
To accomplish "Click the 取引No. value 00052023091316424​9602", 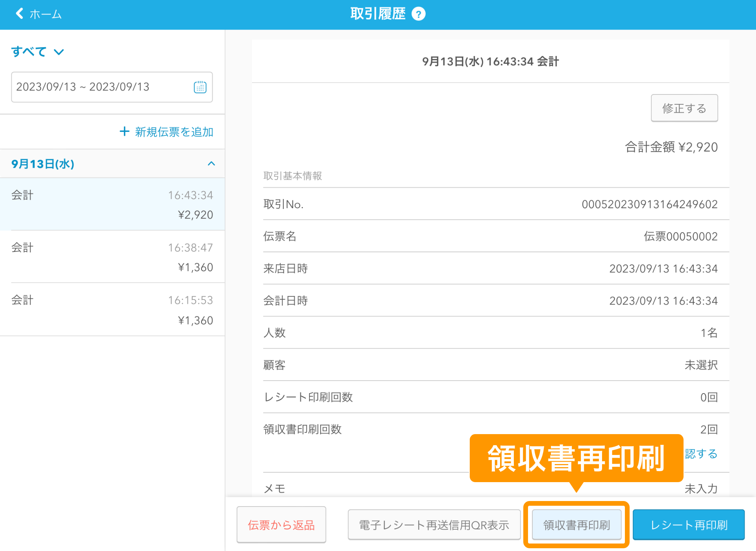I will click(x=650, y=204).
